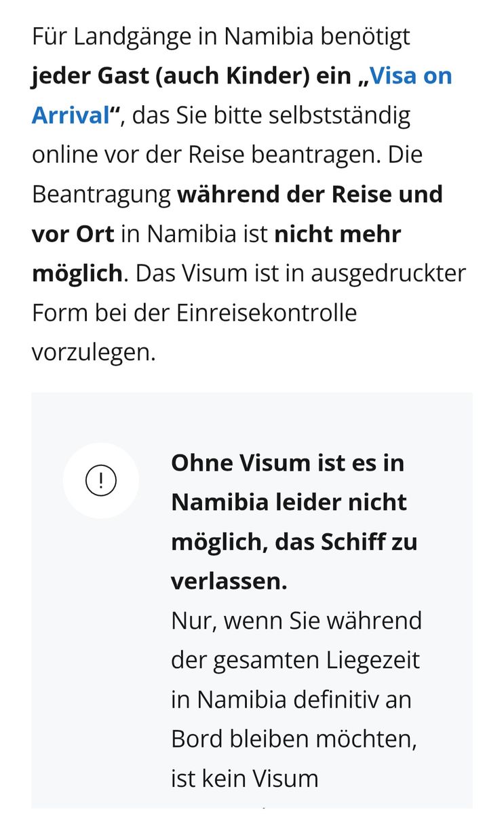Click bold text "möglich, das Schiff zu"

pyautogui.click(x=294, y=542)
